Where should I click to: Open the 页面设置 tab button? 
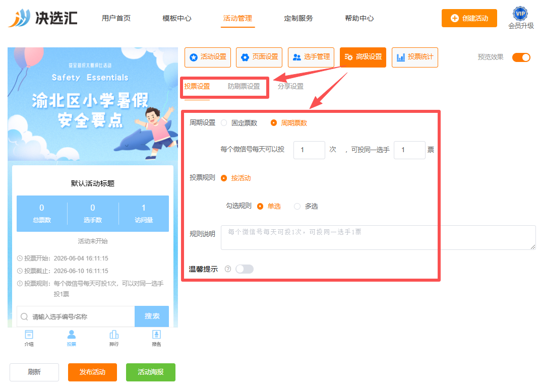(259, 57)
